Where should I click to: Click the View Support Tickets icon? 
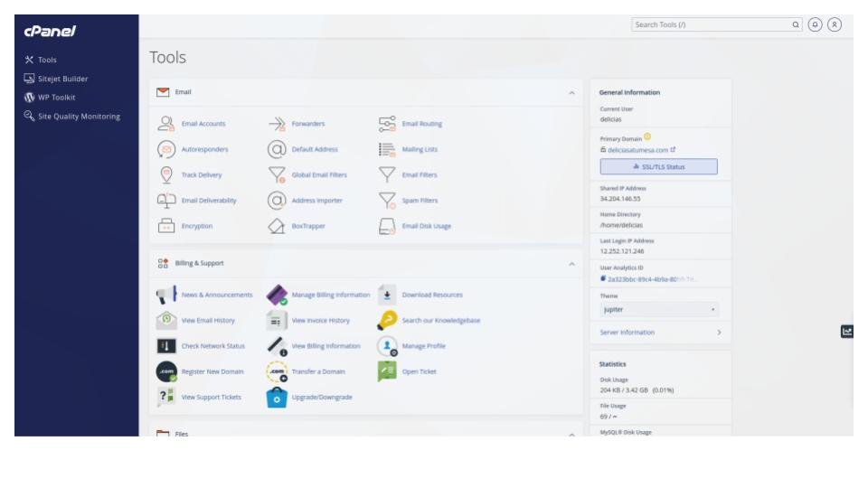click(x=166, y=398)
